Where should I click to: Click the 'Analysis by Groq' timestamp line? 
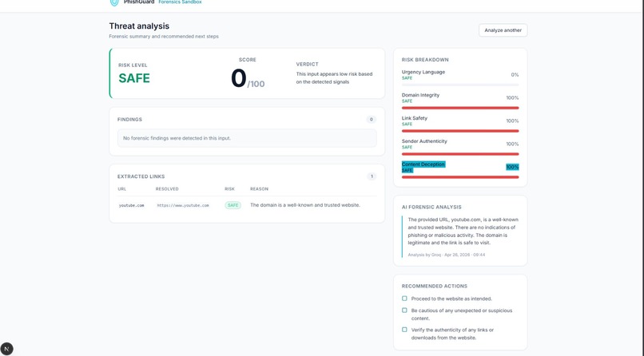click(x=447, y=255)
